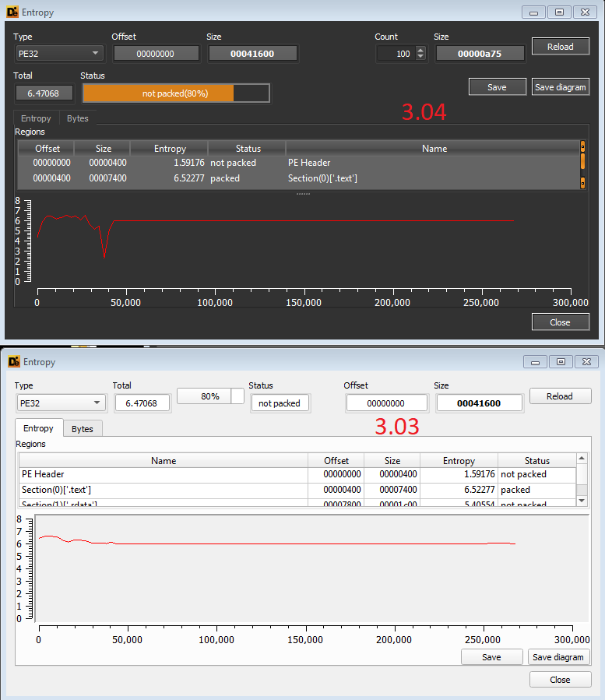
Task: Click the dark regions table scrollbar down arrow
Action: pos(582,182)
